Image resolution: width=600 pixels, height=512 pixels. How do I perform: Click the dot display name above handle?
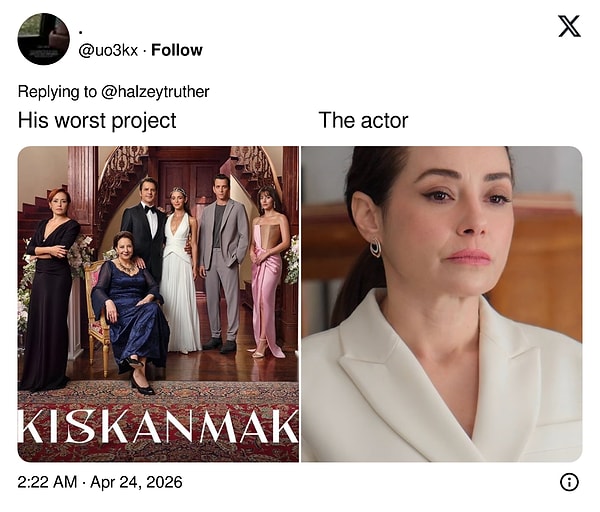[x=81, y=32]
